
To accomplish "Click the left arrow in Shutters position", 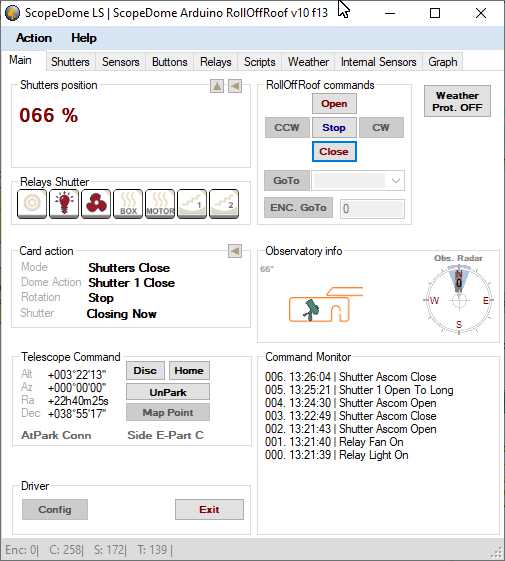I will 235,86.
